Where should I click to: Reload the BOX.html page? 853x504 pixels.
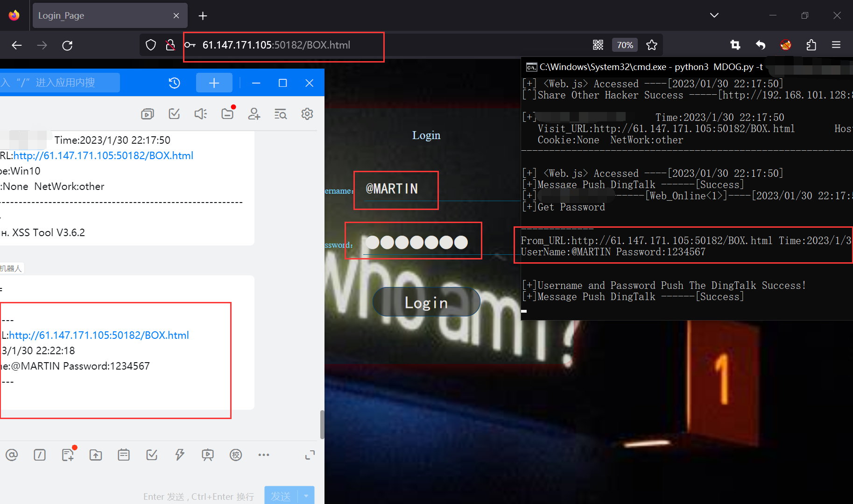(x=67, y=45)
